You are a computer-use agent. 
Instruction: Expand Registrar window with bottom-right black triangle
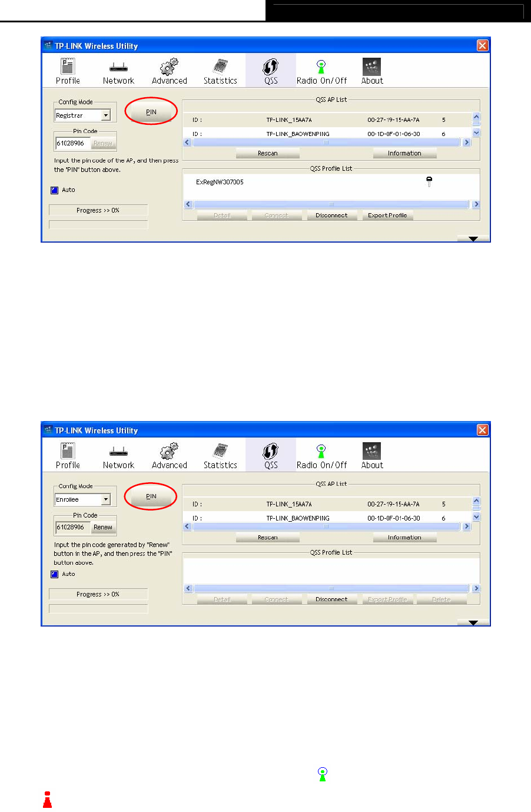click(x=473, y=238)
